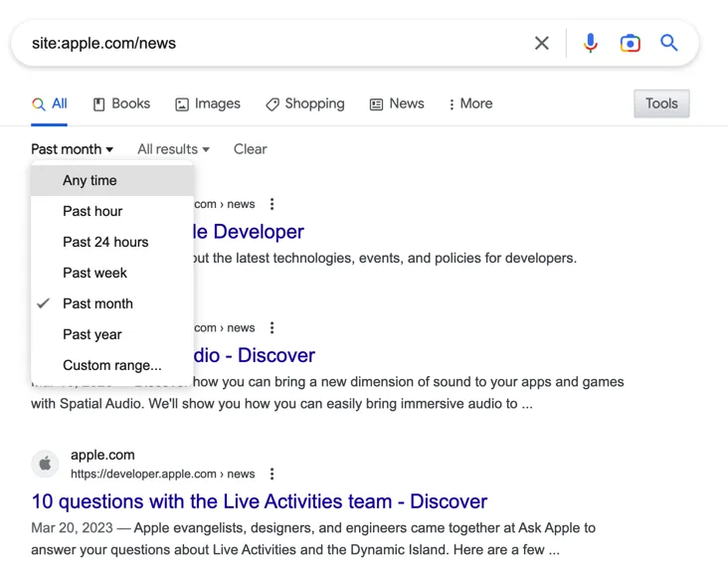Open 10 questions with Live Activities team link
This screenshot has height=579, width=728.
click(259, 501)
